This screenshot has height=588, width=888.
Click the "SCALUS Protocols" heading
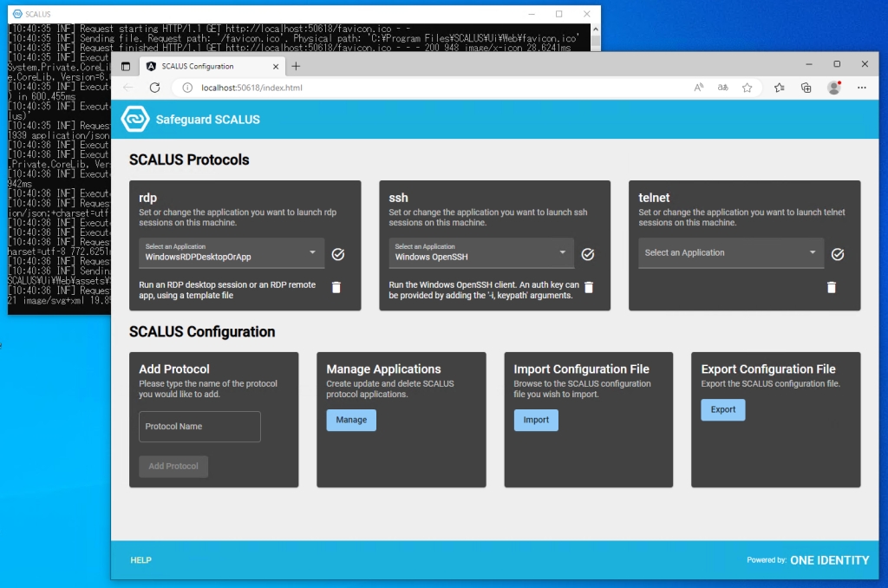point(189,160)
